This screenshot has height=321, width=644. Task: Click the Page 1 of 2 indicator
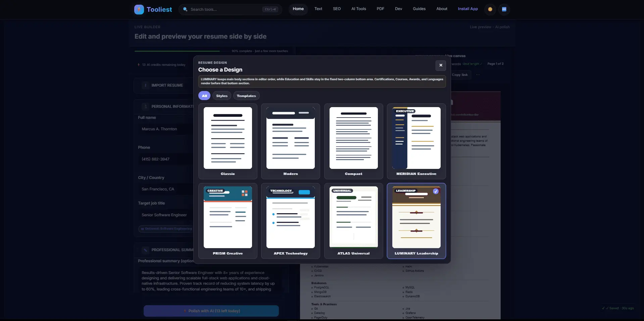[495, 64]
